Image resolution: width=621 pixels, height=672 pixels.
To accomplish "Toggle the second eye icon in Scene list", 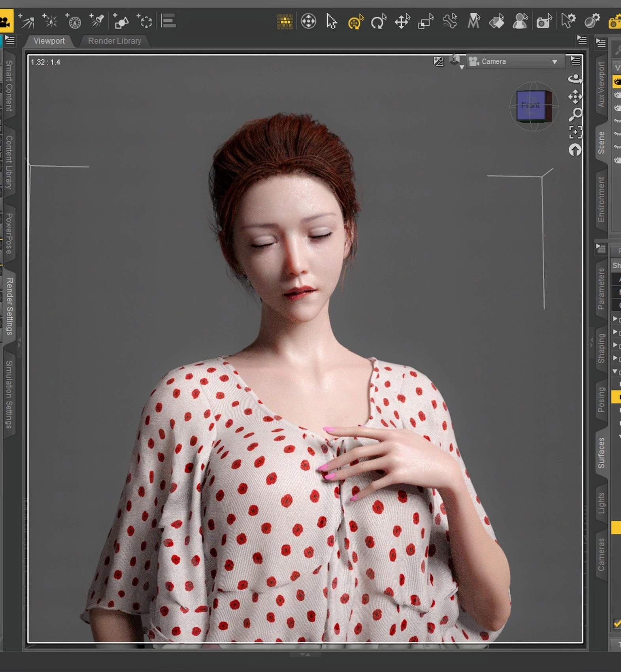I will click(617, 95).
